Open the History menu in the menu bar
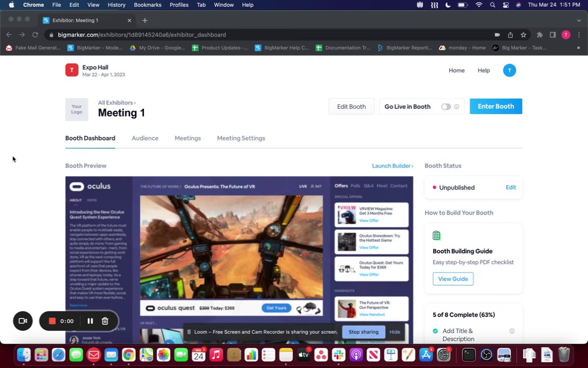 click(x=116, y=5)
